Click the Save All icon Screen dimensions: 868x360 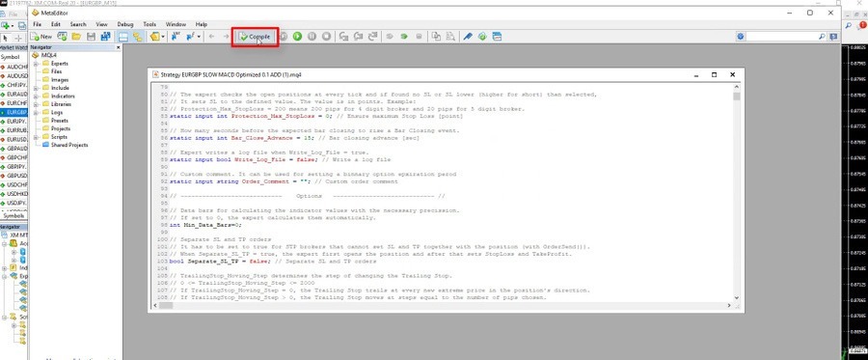105,37
